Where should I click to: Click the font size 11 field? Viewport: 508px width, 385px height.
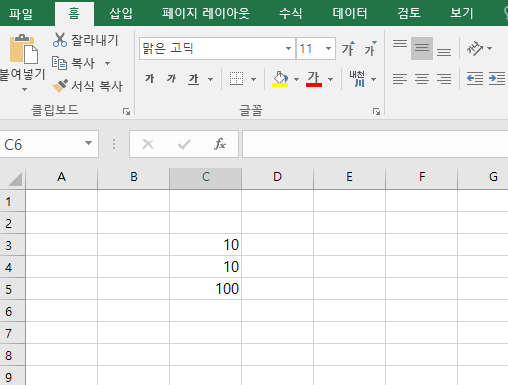pos(310,49)
